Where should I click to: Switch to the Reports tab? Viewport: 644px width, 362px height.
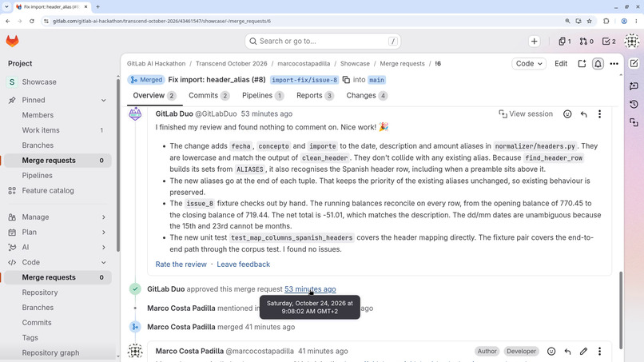point(315,96)
